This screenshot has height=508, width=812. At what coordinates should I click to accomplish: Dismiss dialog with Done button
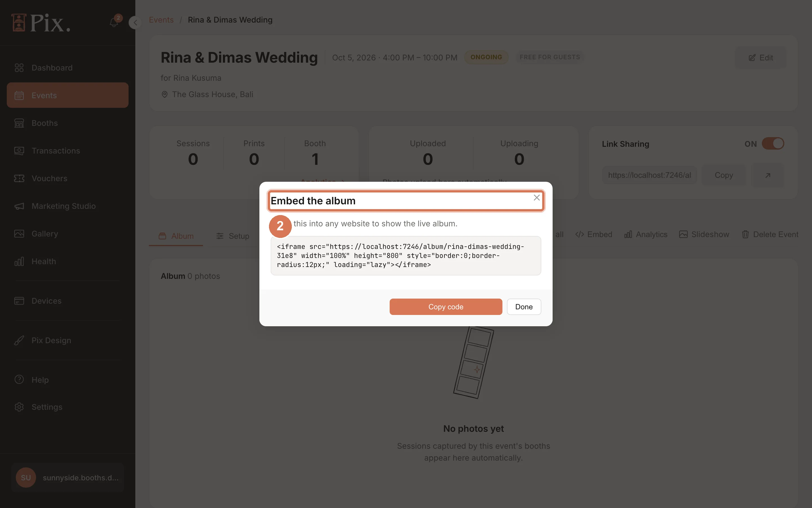point(524,307)
